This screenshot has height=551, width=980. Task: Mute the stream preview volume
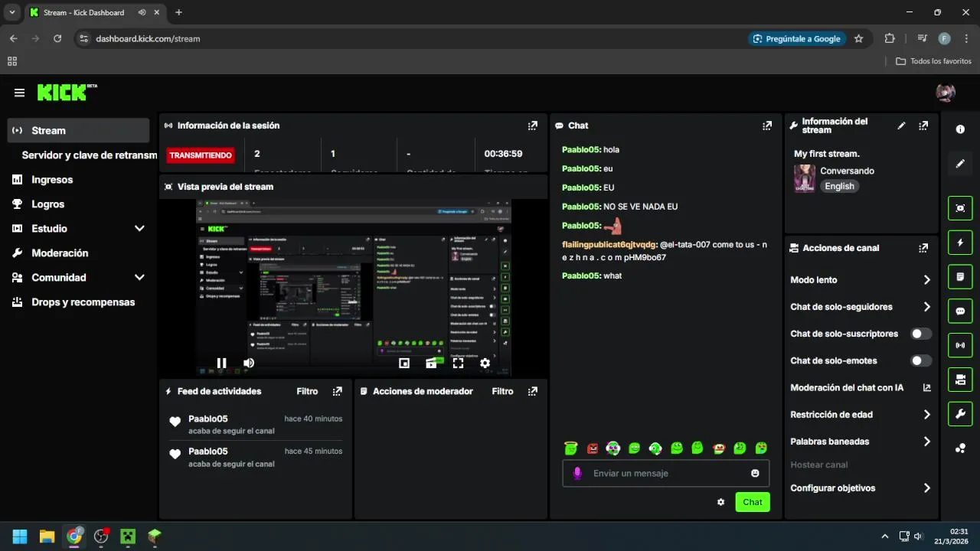coord(249,364)
